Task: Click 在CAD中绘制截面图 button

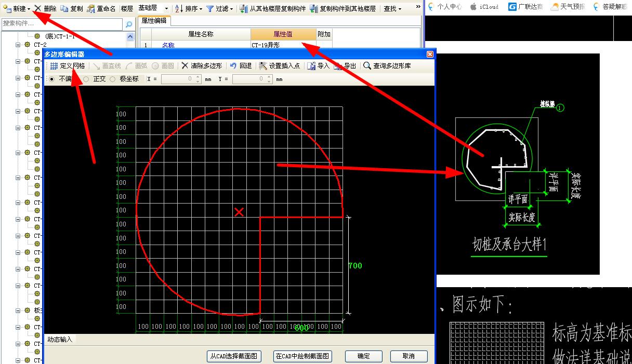Action: [x=302, y=356]
